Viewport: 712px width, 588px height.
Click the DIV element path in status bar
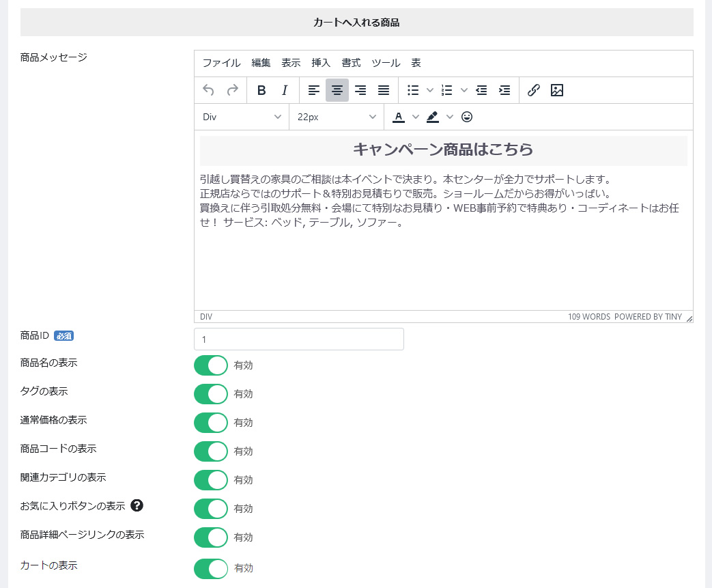(206, 317)
